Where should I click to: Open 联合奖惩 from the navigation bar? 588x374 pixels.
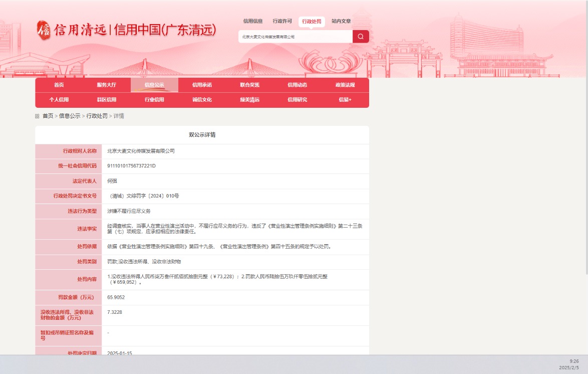coord(249,85)
